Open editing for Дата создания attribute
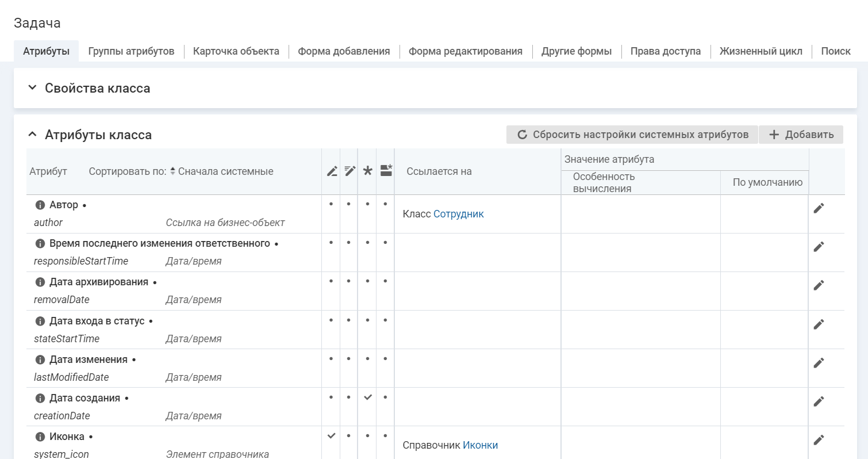 click(x=819, y=401)
